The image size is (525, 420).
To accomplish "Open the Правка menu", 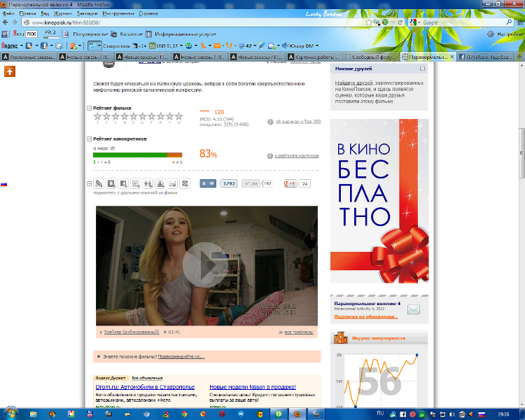I will pyautogui.click(x=27, y=13).
